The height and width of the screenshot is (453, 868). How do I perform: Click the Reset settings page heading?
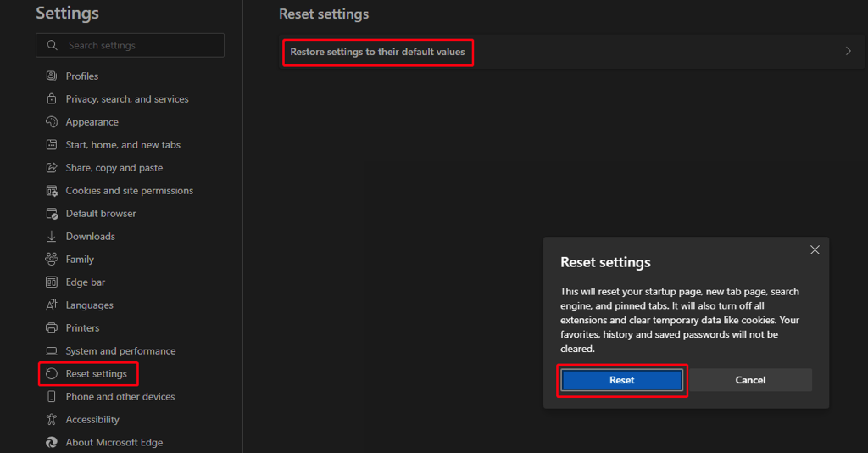[x=324, y=14]
